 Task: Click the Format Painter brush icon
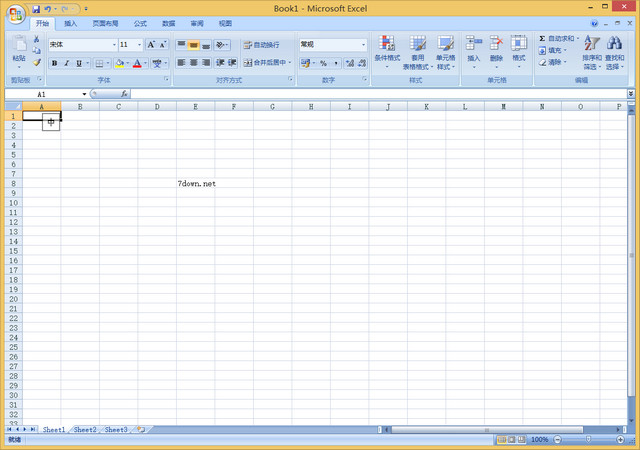pyautogui.click(x=37, y=62)
